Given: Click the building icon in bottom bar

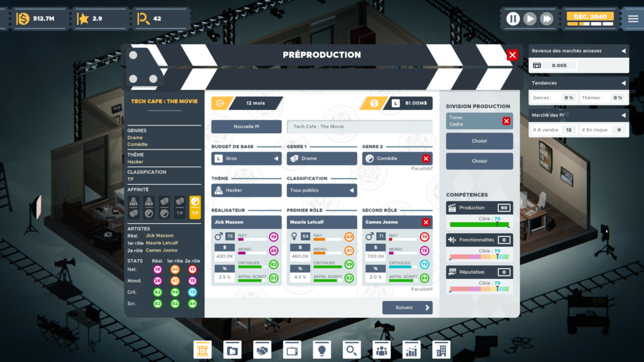Looking at the screenshot, I should click(441, 350).
